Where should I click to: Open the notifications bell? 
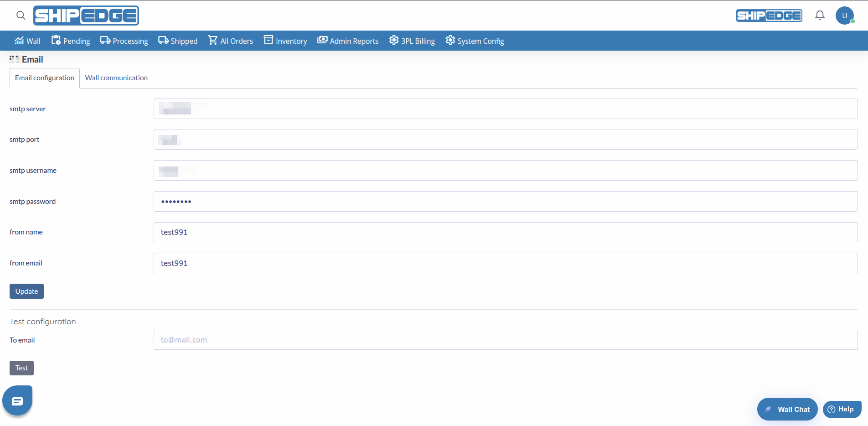pyautogui.click(x=819, y=15)
